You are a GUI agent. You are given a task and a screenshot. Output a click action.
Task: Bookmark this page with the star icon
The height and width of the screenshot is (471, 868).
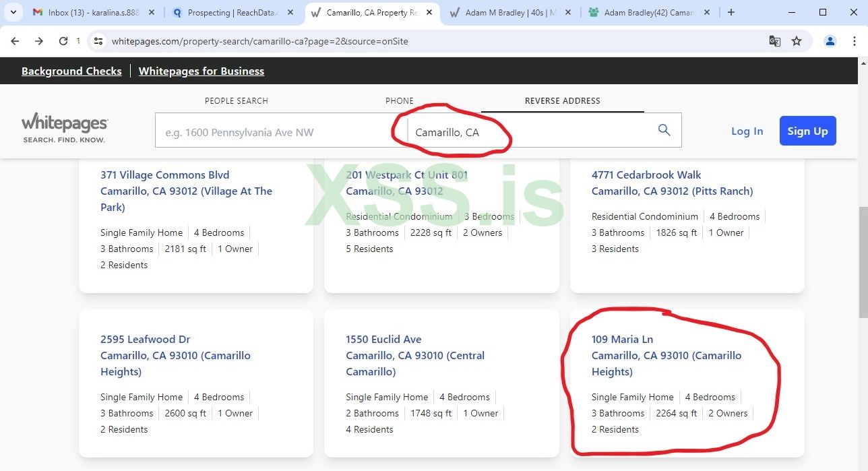(x=797, y=41)
